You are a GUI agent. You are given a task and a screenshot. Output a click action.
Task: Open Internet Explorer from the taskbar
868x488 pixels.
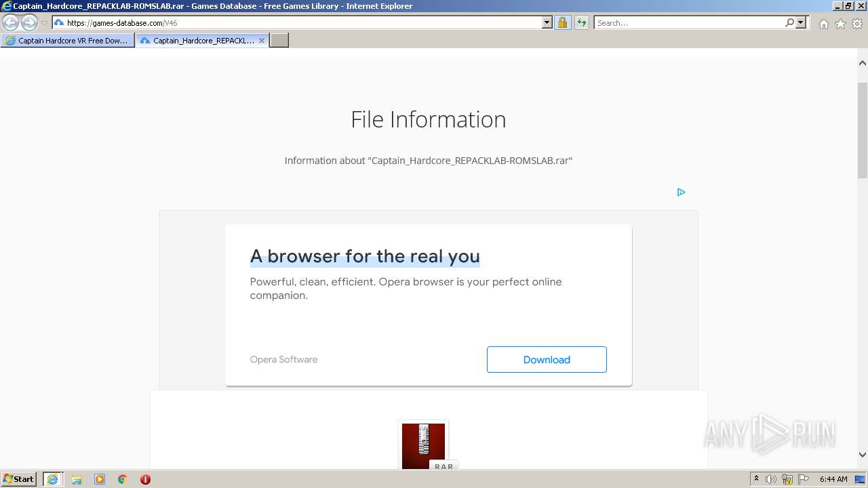(x=52, y=479)
